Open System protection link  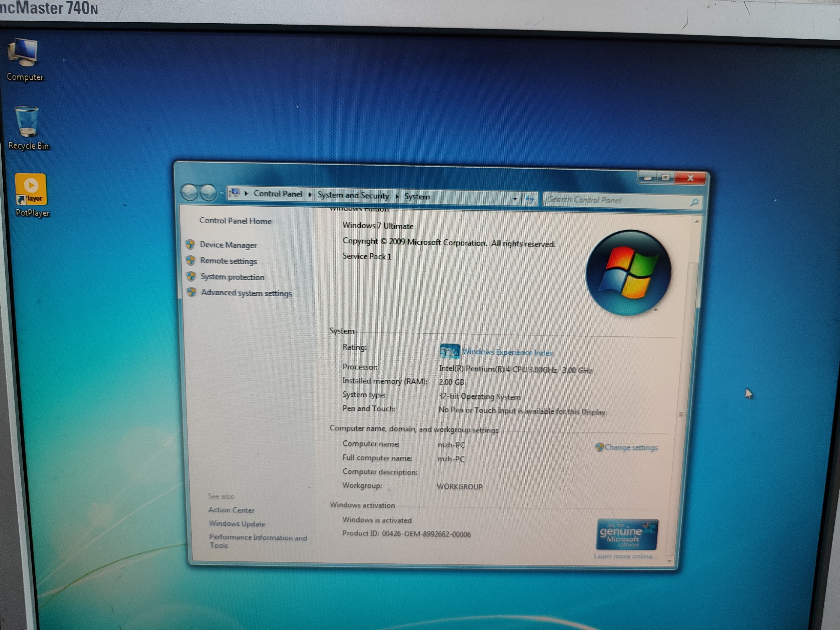232,277
